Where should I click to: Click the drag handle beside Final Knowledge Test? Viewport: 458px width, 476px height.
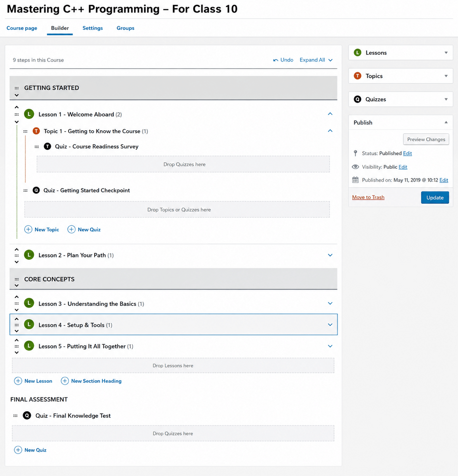coord(15,416)
